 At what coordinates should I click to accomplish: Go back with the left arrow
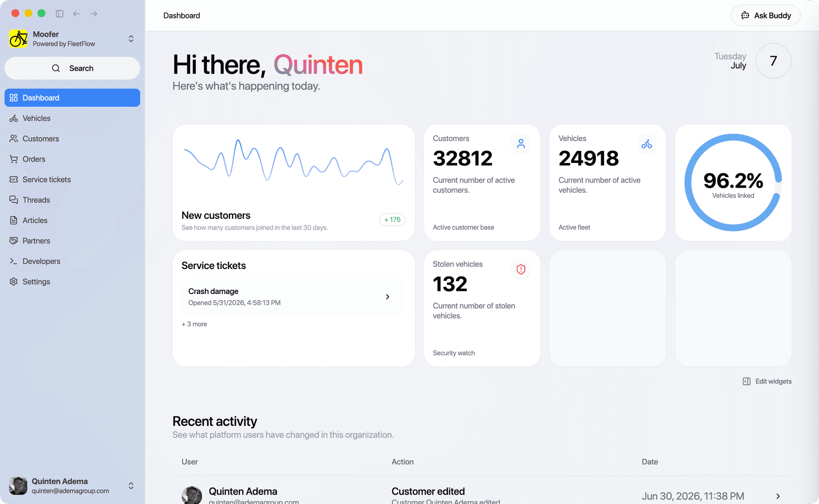point(77,14)
